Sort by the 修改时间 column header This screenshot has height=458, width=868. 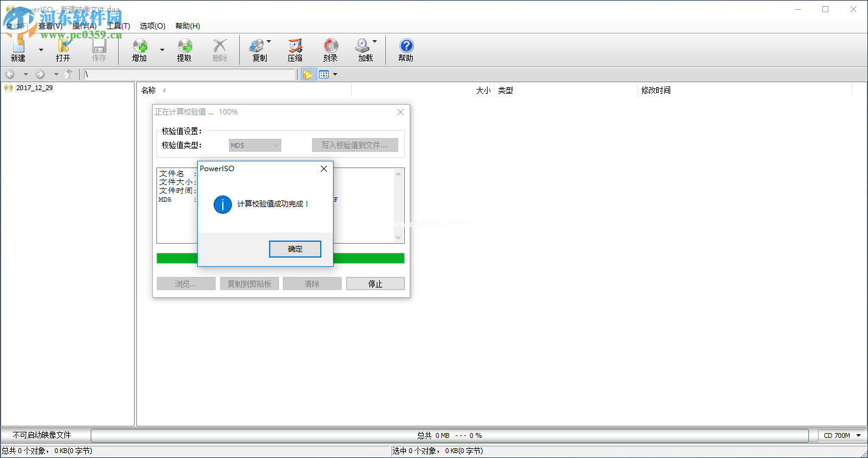(744, 90)
